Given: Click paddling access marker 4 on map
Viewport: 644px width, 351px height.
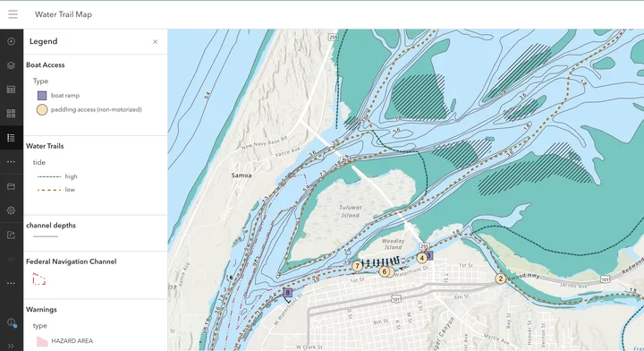Looking at the screenshot, I should click(421, 258).
